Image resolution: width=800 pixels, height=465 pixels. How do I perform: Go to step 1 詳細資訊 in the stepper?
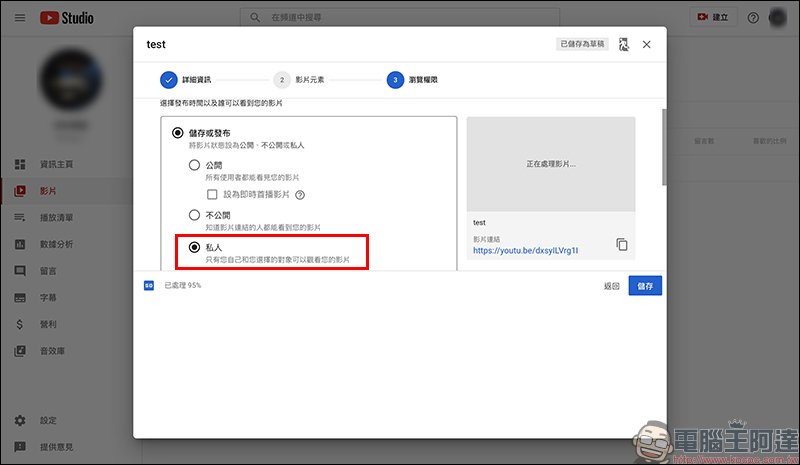tap(169, 80)
